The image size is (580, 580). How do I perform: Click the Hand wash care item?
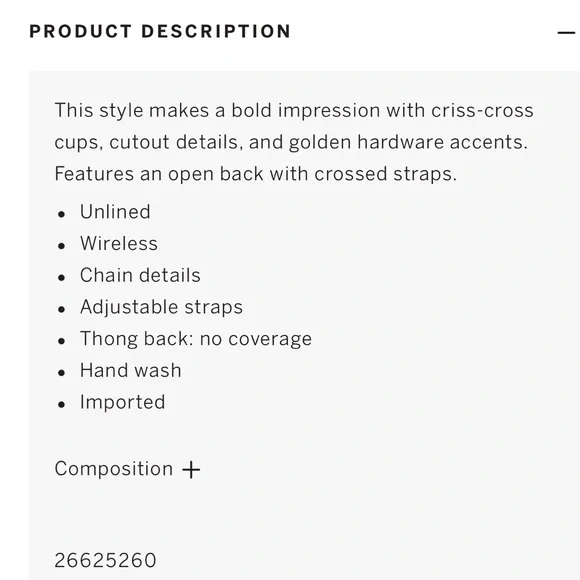pos(131,371)
